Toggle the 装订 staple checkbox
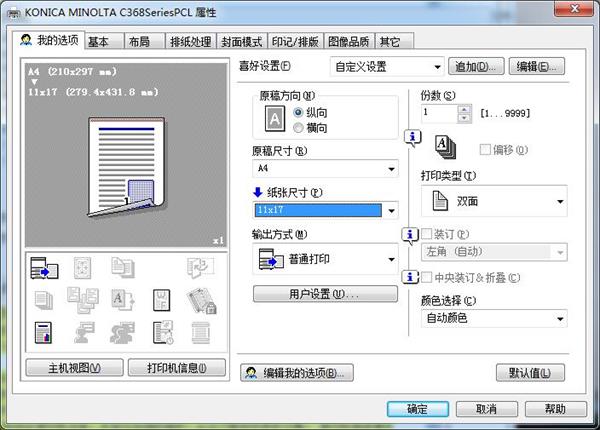Screen dimensions: 600x430 click(426, 234)
